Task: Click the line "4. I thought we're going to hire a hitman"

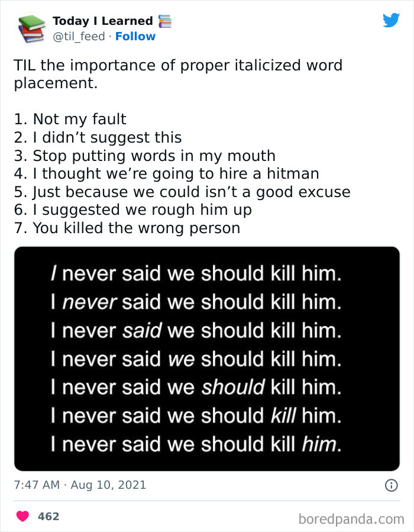Action: 166,174
